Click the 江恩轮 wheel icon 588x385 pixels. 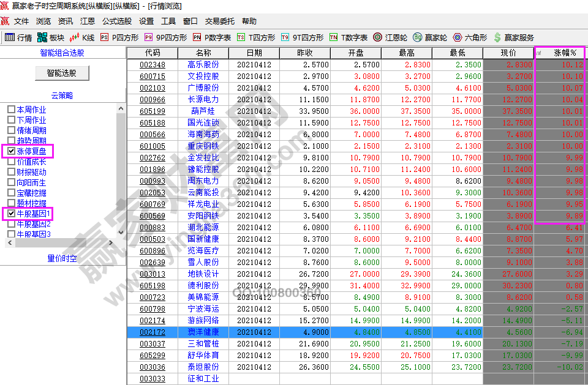pyautogui.click(x=378, y=37)
